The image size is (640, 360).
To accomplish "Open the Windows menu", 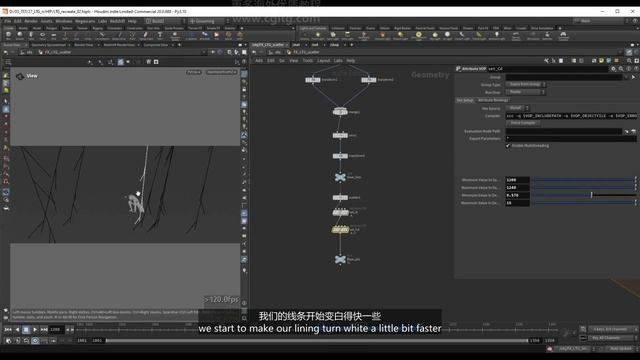I will (63, 21).
